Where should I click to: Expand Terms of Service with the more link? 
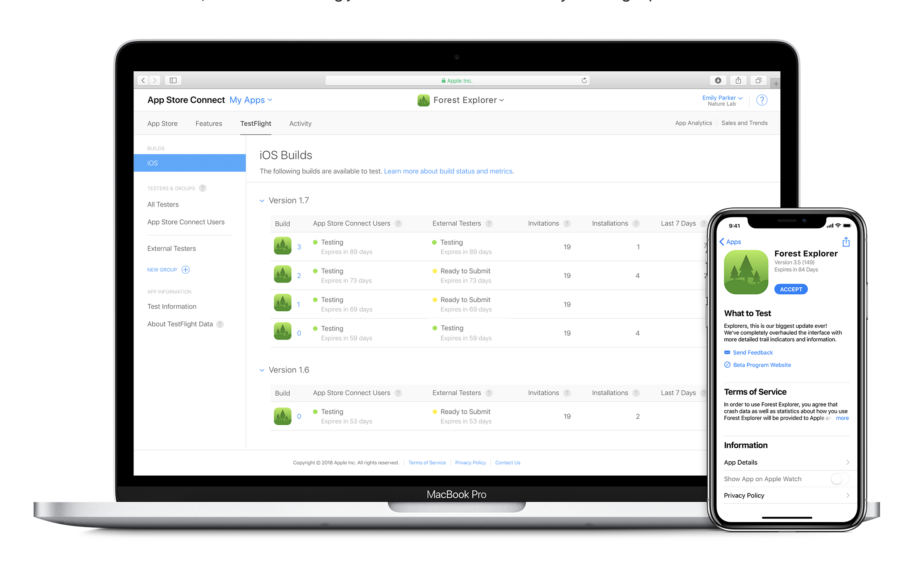pyautogui.click(x=842, y=418)
